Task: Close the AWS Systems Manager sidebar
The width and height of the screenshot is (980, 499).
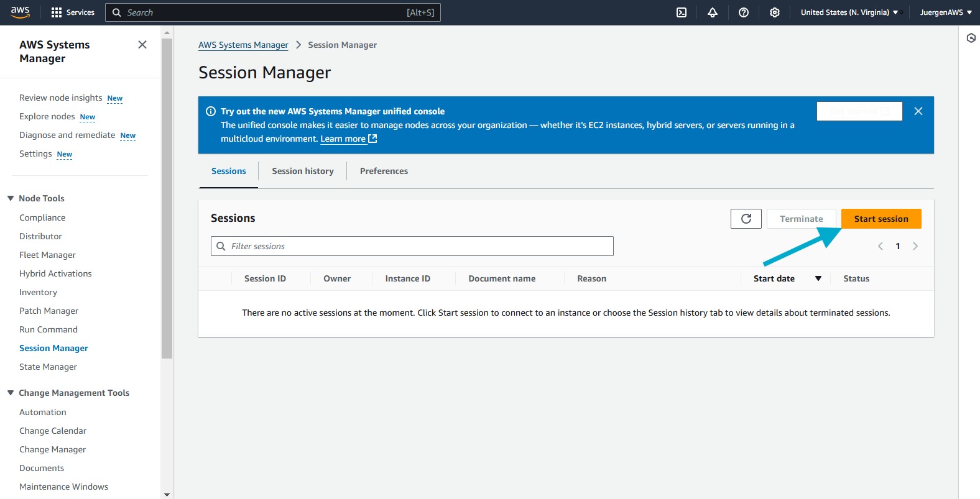Action: pos(142,45)
